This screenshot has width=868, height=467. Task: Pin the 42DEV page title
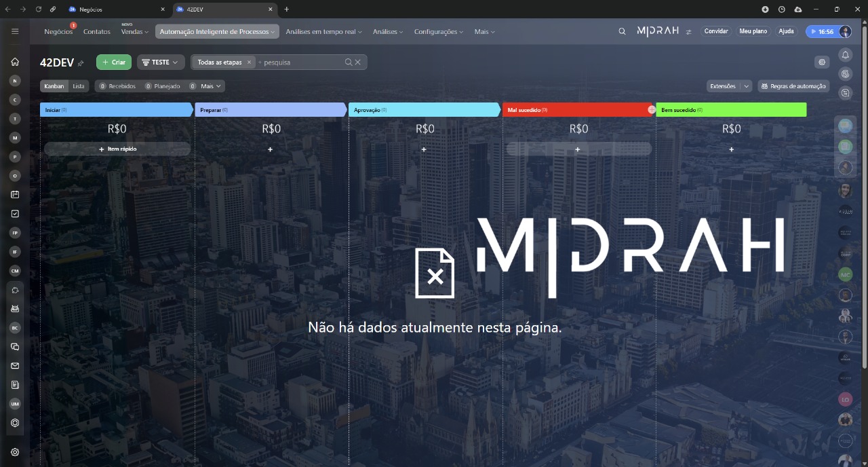click(x=81, y=63)
